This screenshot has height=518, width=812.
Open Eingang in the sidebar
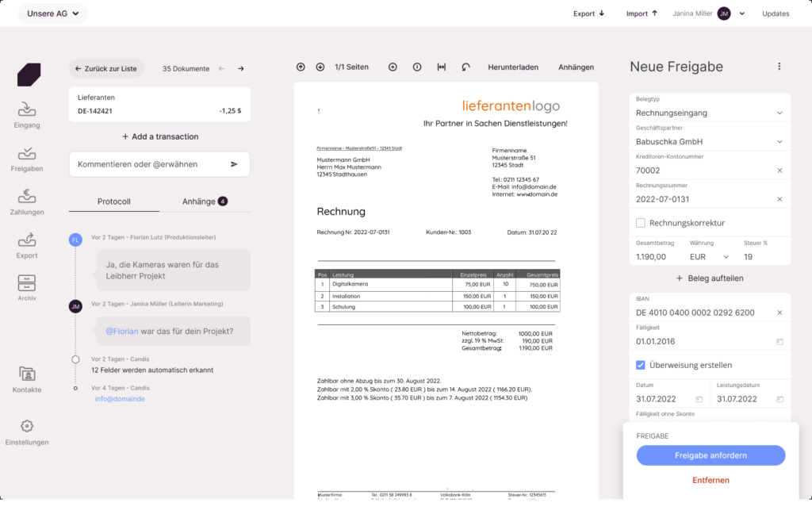tap(27, 115)
